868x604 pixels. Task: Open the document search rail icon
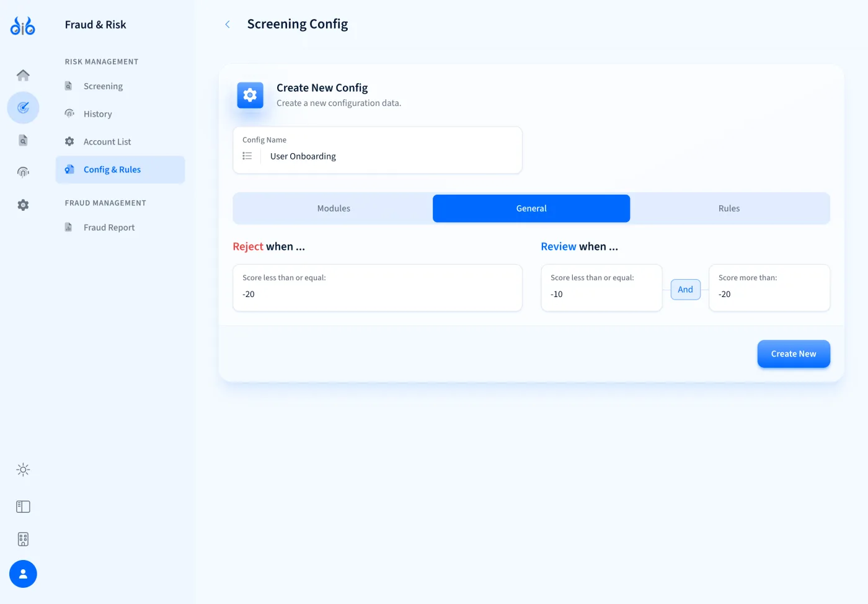[23, 140]
